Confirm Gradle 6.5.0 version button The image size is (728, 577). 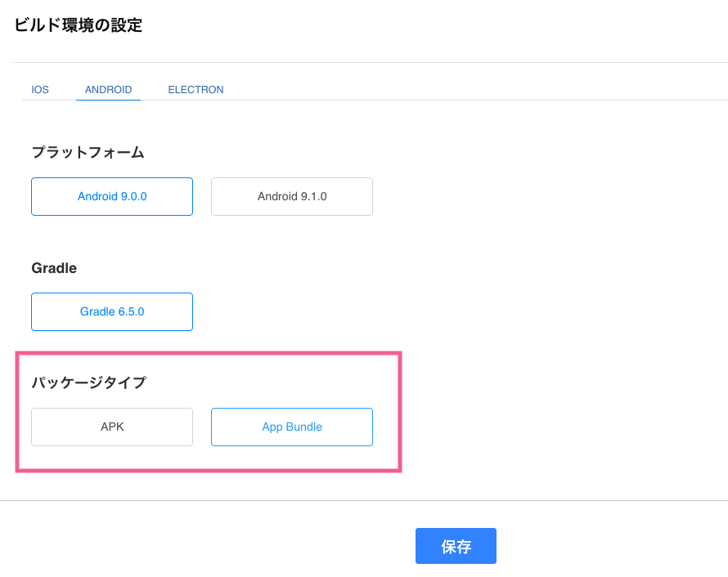coord(112,311)
